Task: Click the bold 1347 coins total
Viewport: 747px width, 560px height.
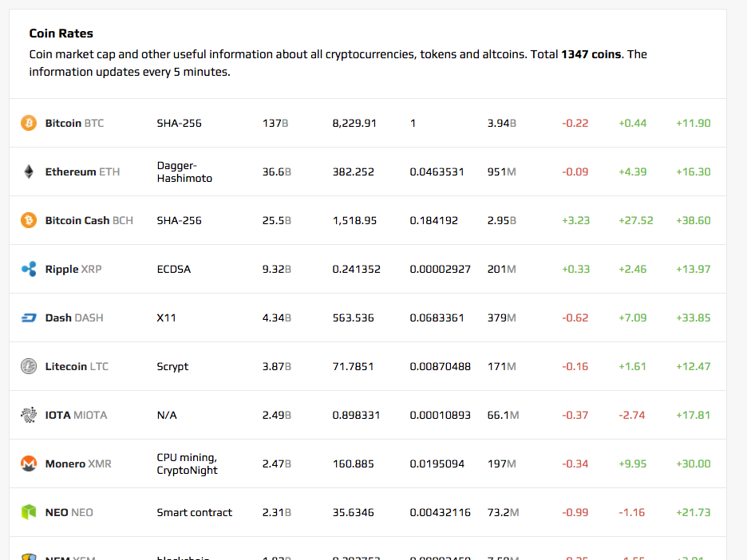Action: (x=591, y=54)
